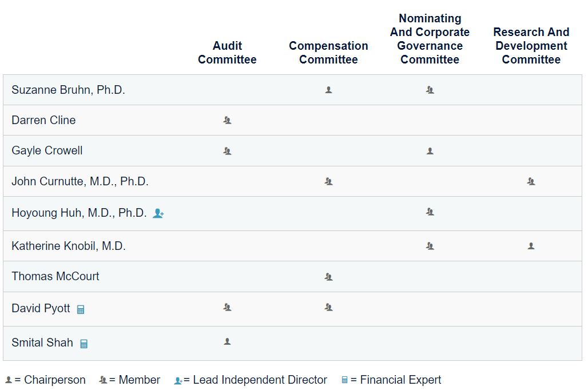Click the Research And Development Committee header

tap(531, 46)
